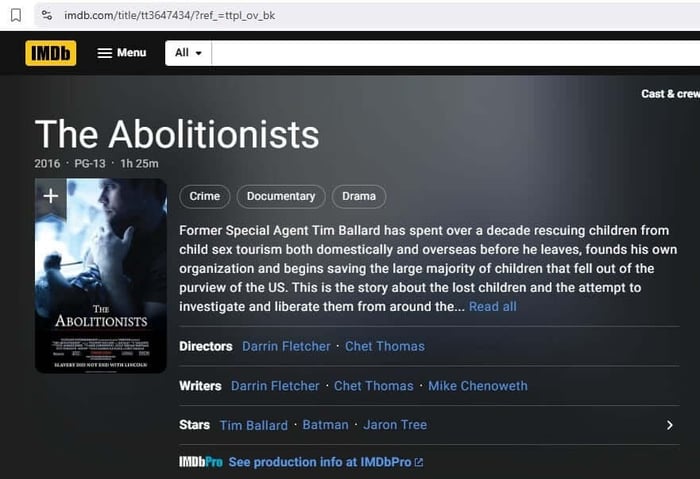Select the Drama genre chip
This screenshot has height=479, width=700.
(x=359, y=196)
